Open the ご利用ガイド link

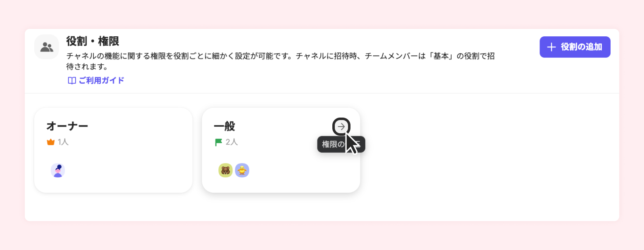click(x=96, y=80)
